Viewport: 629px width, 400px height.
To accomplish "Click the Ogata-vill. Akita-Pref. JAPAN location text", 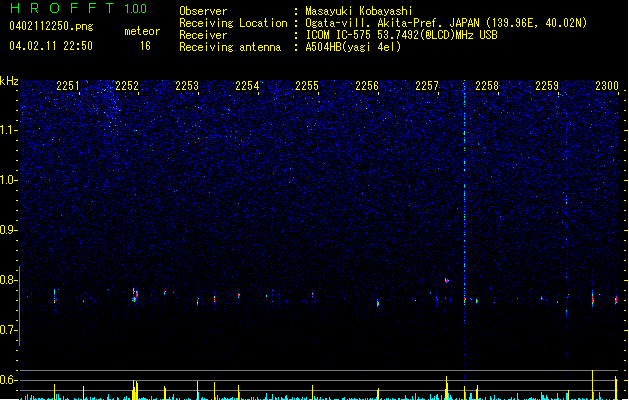I will pyautogui.click(x=446, y=23).
